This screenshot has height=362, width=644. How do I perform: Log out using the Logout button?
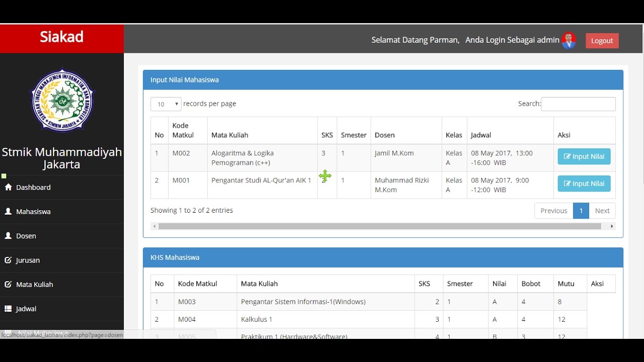point(602,41)
